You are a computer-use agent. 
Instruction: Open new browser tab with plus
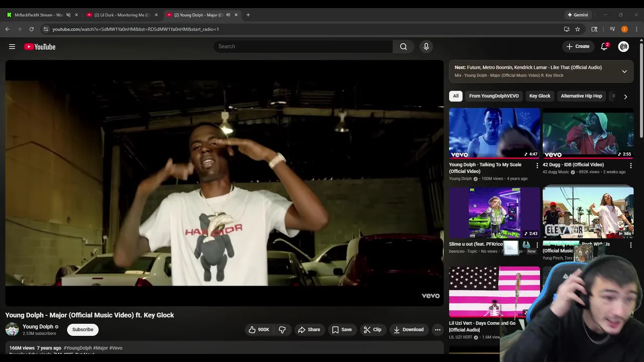(248, 15)
